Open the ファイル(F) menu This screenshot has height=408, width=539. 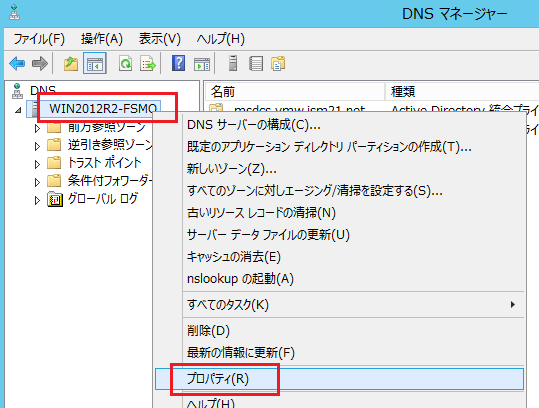(39, 39)
